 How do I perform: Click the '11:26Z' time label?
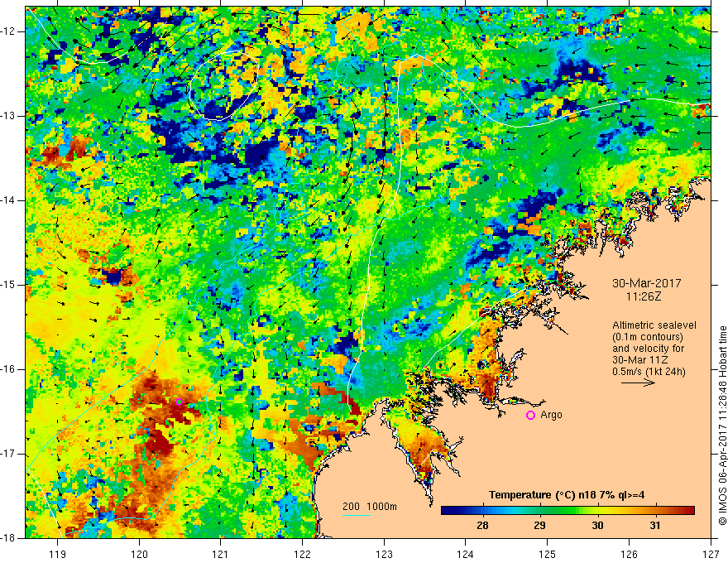tap(643, 296)
